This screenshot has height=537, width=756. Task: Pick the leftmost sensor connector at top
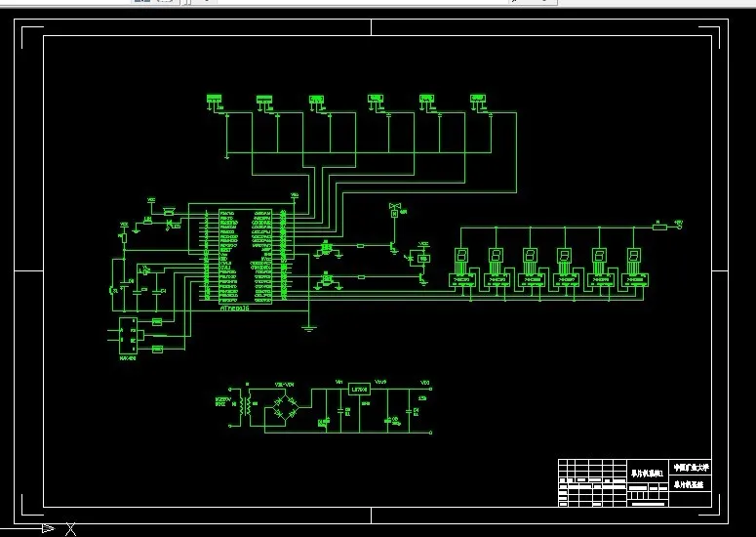[x=214, y=99]
